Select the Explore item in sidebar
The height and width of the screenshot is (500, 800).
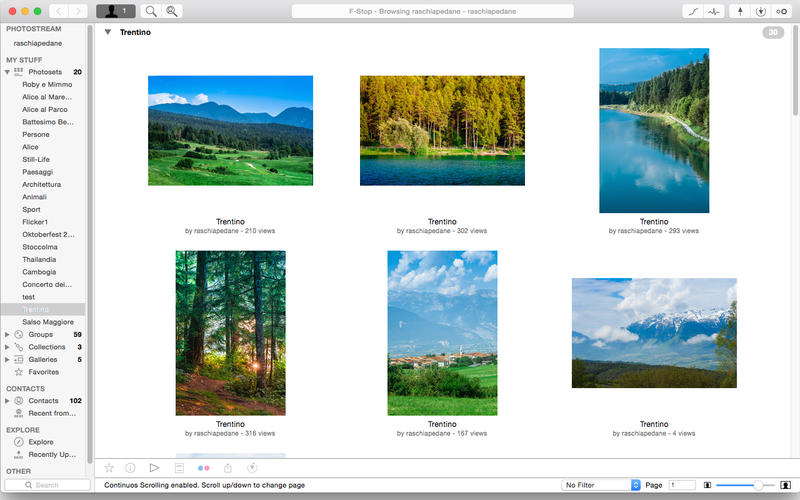[41, 442]
